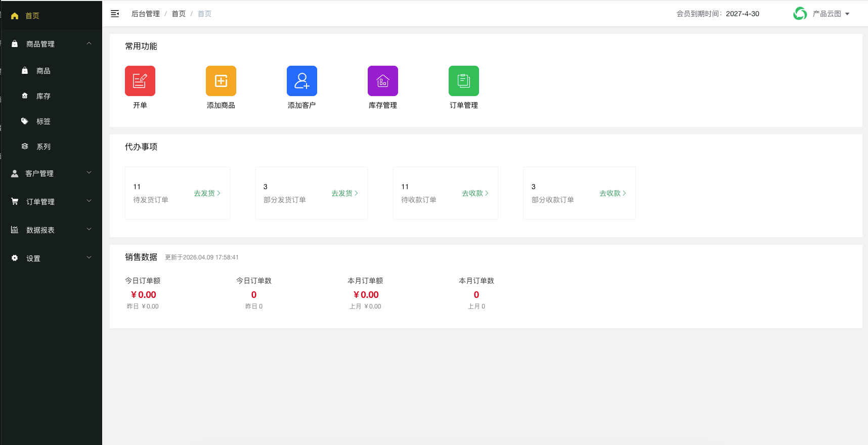Image resolution: width=868 pixels, height=445 pixels.
Task: Collapse the 商品管理 menu chevron
Action: 89,43
